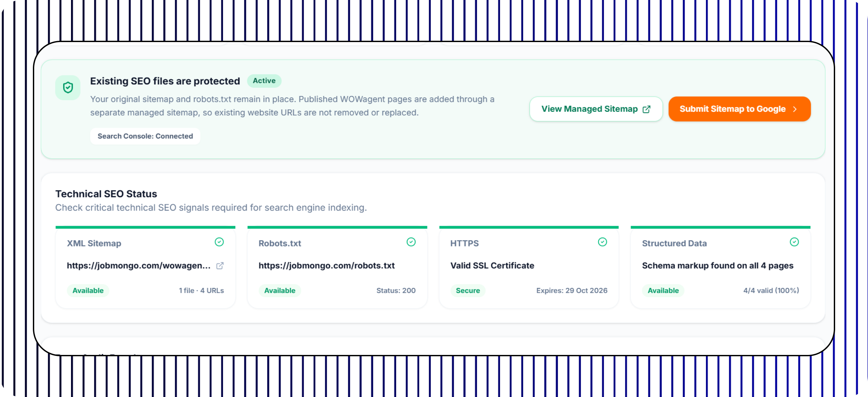Image resolution: width=868 pixels, height=397 pixels.
Task: Click the chevron arrow in Submit Sitemap button
Action: (x=795, y=109)
